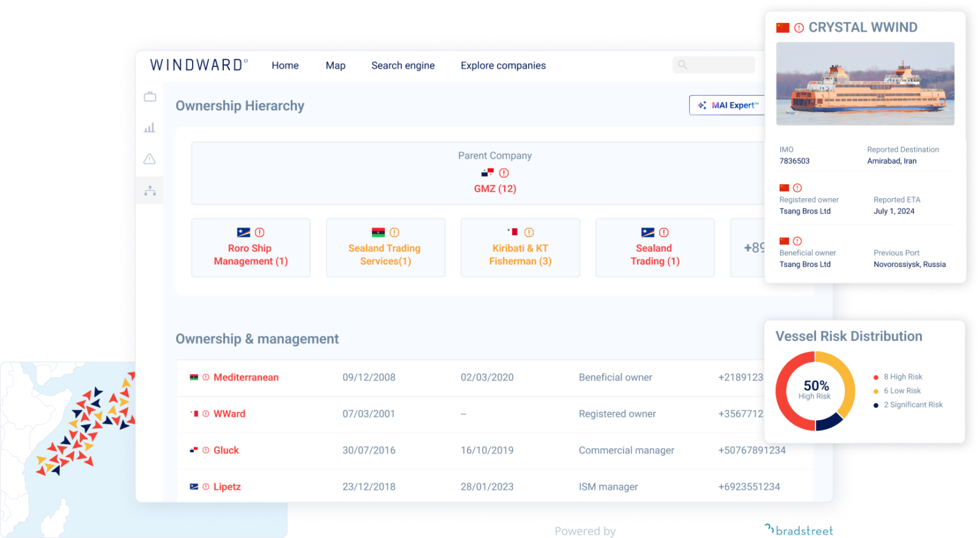Click the IMO number 7836503
Viewport: 980px width, 538px height.
[x=794, y=161]
